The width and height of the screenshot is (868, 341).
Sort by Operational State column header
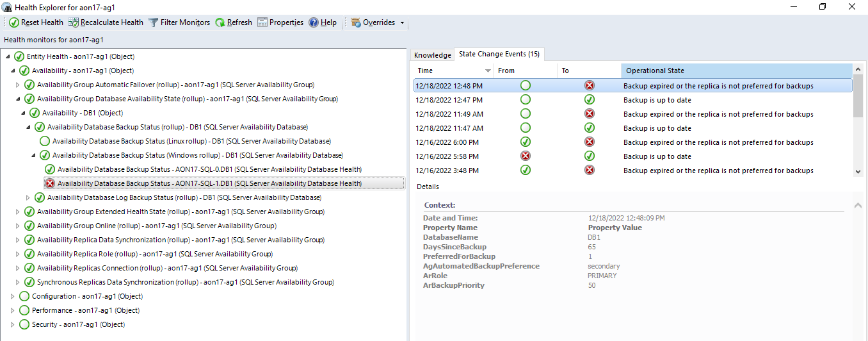[x=736, y=71]
